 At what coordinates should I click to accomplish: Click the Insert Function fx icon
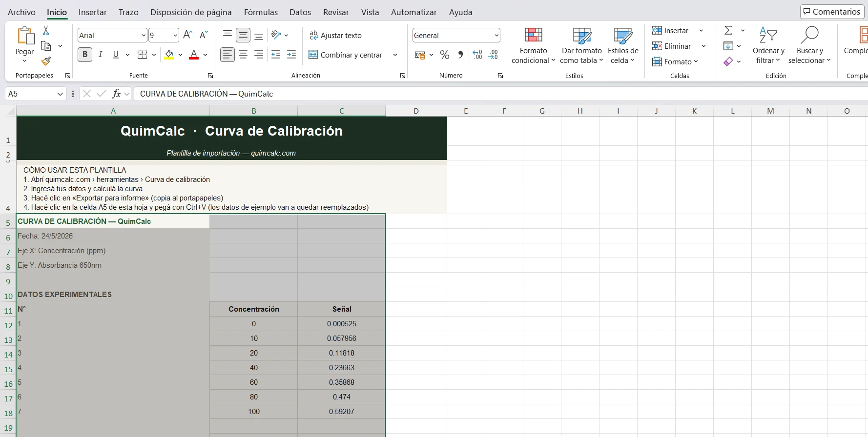pyautogui.click(x=116, y=94)
